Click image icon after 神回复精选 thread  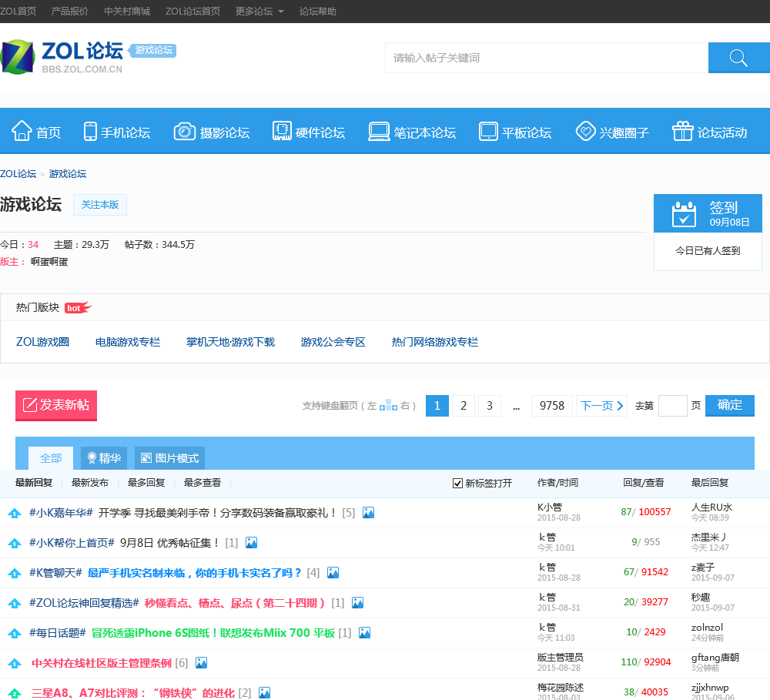click(x=357, y=603)
